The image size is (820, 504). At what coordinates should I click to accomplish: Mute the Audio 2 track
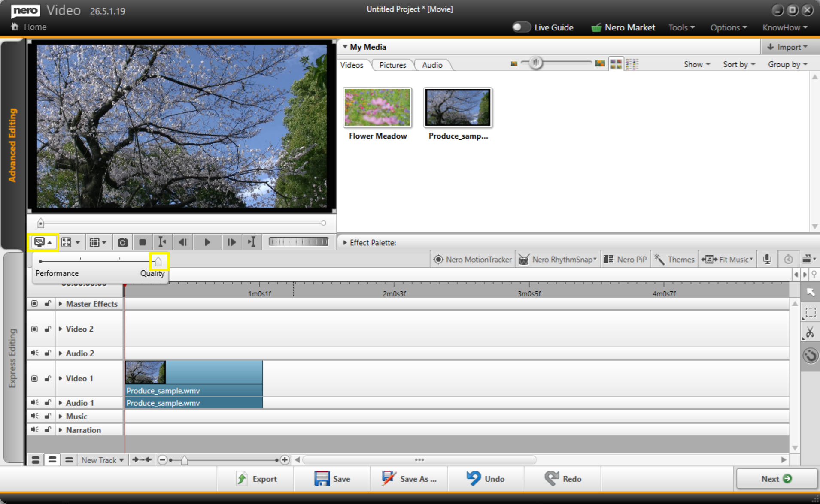(x=34, y=353)
